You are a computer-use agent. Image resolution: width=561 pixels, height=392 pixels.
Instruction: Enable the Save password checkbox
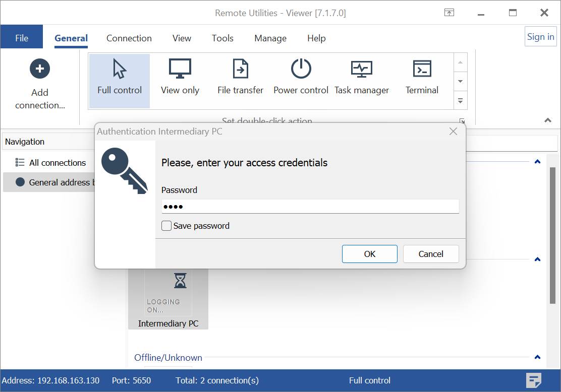166,226
